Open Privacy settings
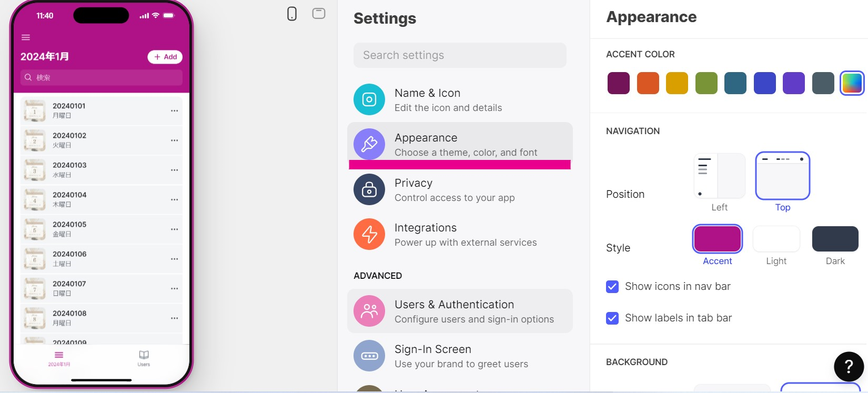Screen dimensions: 868x393 tap(460, 189)
